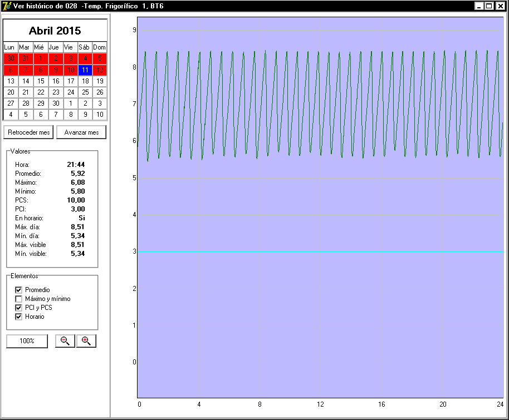Screen dimensions: 509x420
Task: Click the Máximo value 6,08
Action: (x=78, y=182)
